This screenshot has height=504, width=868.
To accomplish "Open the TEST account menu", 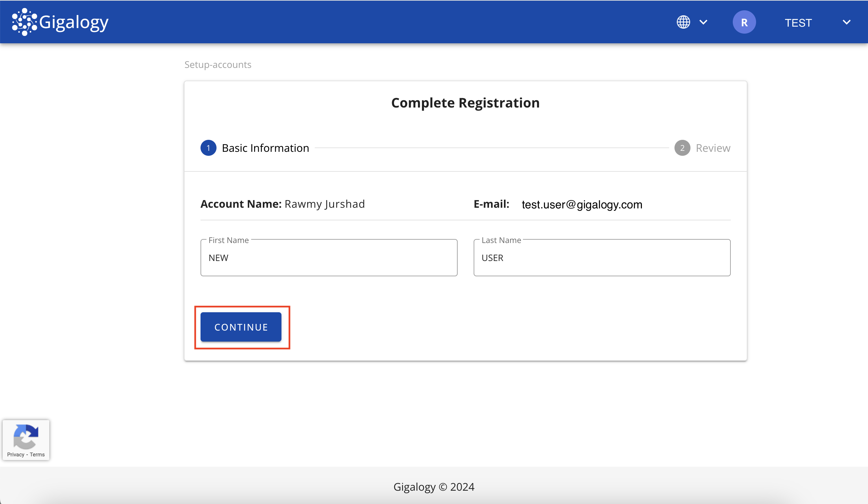I will click(x=798, y=23).
